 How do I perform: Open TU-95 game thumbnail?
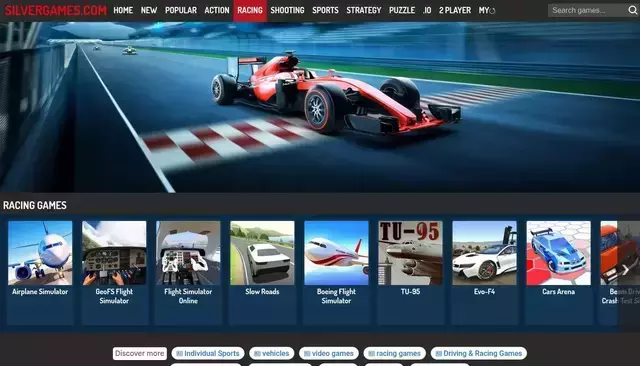point(410,253)
